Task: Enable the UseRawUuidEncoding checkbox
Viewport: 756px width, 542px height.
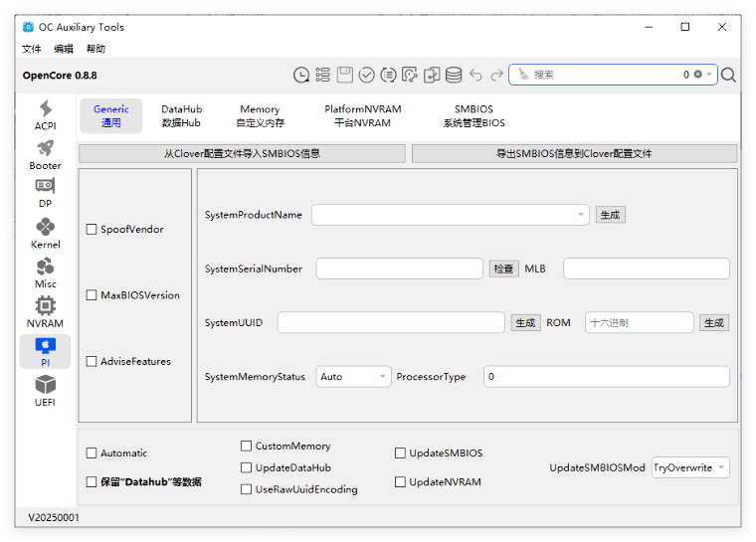Action: click(x=246, y=489)
